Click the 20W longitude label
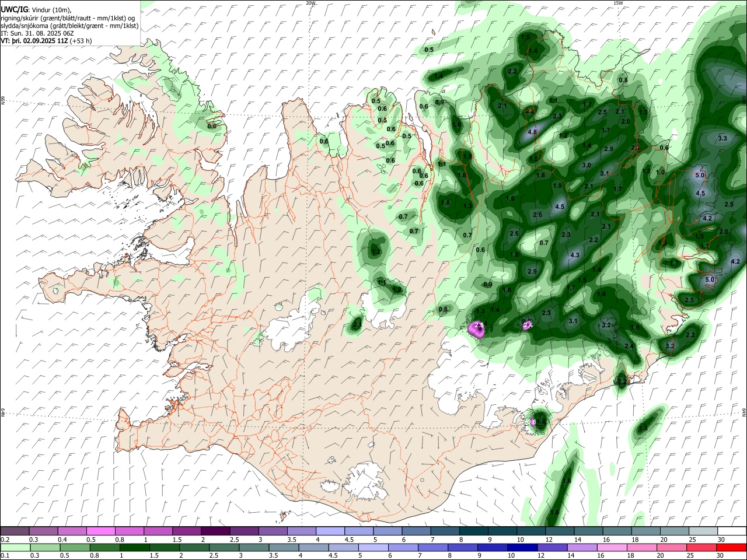747x560 pixels. pyautogui.click(x=310, y=3)
